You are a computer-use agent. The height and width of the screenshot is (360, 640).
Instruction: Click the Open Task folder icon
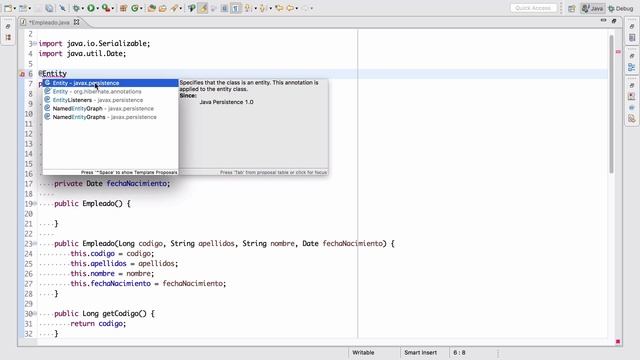click(x=162, y=8)
